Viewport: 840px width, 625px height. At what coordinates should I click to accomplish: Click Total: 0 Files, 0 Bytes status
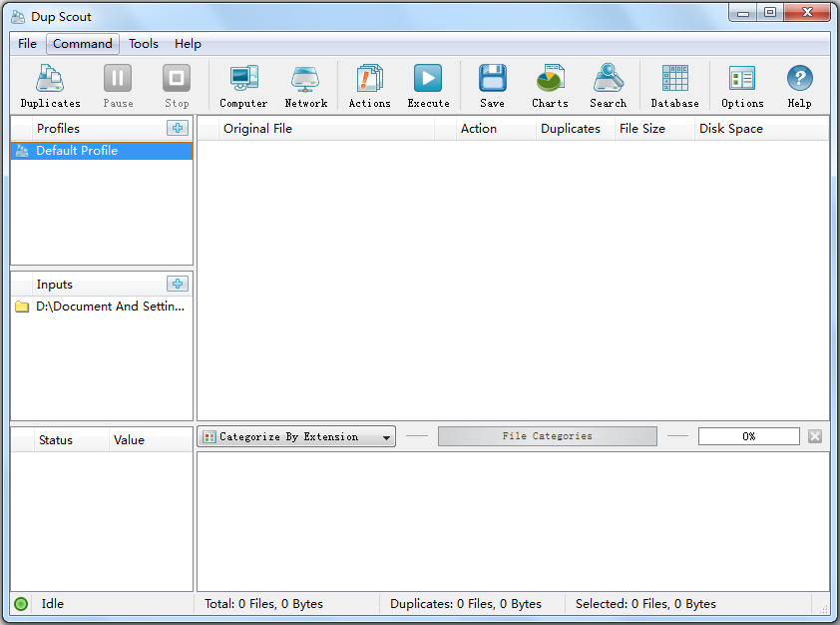[x=263, y=604]
